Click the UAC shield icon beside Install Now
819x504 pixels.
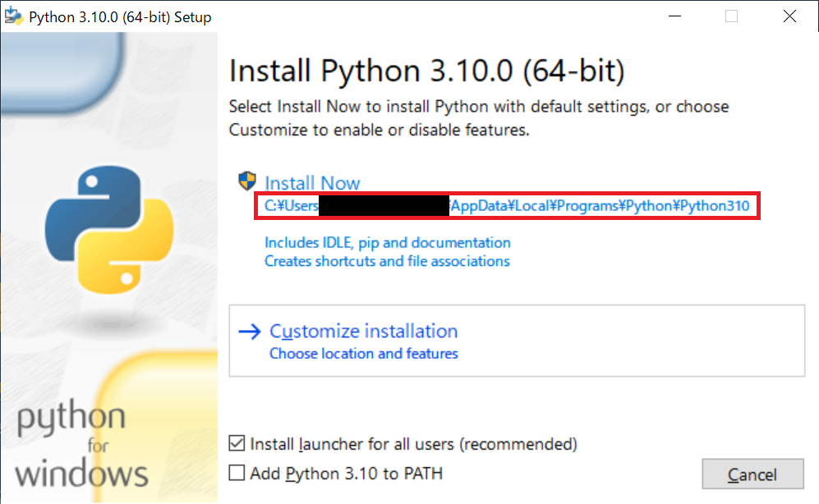[247, 181]
